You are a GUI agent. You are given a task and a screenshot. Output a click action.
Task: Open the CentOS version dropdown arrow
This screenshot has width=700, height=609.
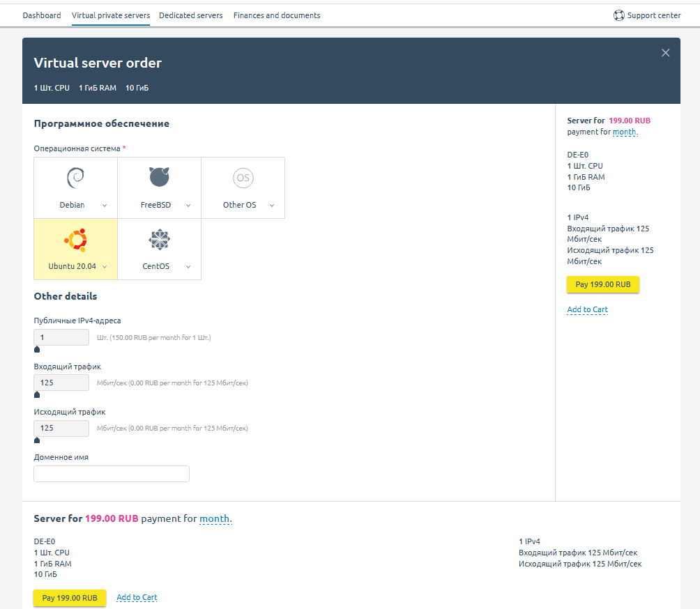(x=188, y=267)
